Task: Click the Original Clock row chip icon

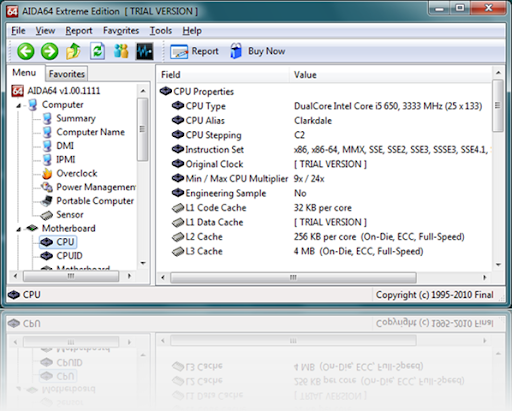Action: click(x=178, y=164)
